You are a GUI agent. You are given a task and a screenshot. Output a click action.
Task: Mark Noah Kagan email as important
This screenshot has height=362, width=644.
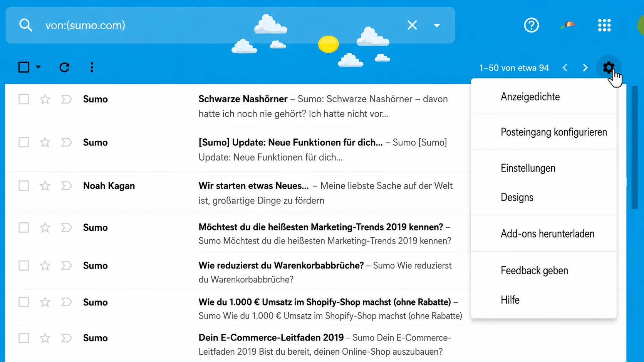(x=66, y=186)
